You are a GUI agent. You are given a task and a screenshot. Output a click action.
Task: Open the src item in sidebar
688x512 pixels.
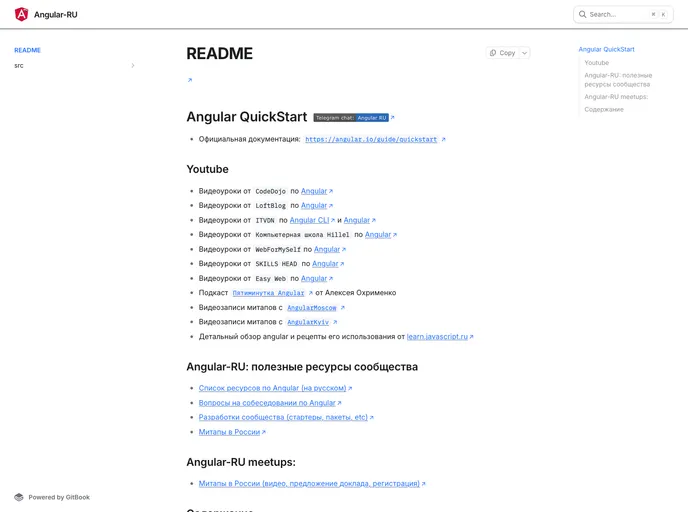19,66
